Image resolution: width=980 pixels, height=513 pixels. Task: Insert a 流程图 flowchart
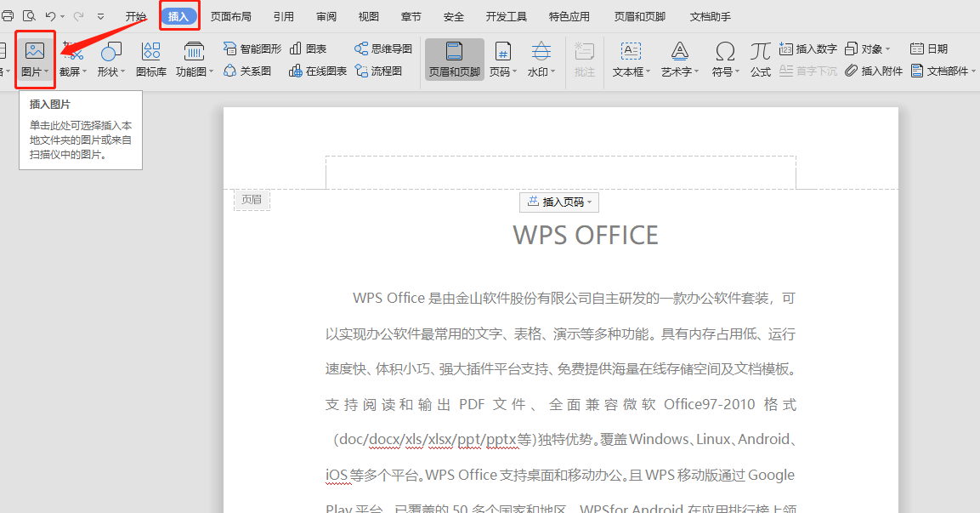click(x=378, y=71)
